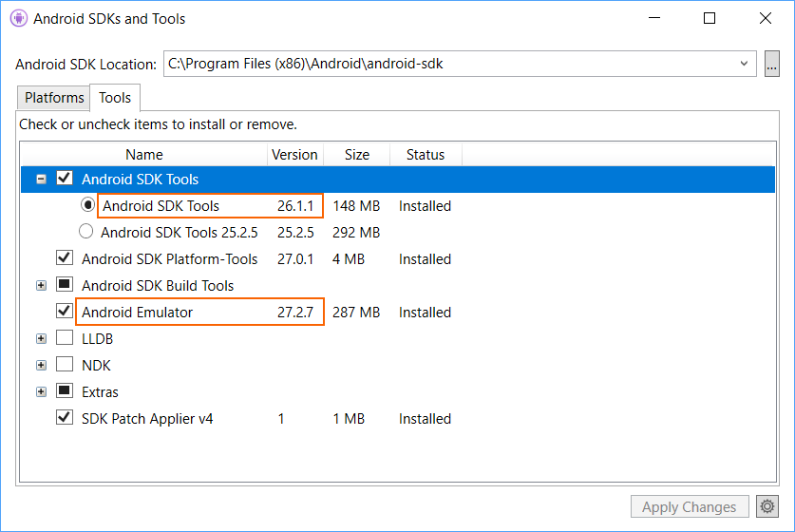Image resolution: width=795 pixels, height=532 pixels.
Task: Toggle the Android Emulator checkbox
Action: click(65, 312)
